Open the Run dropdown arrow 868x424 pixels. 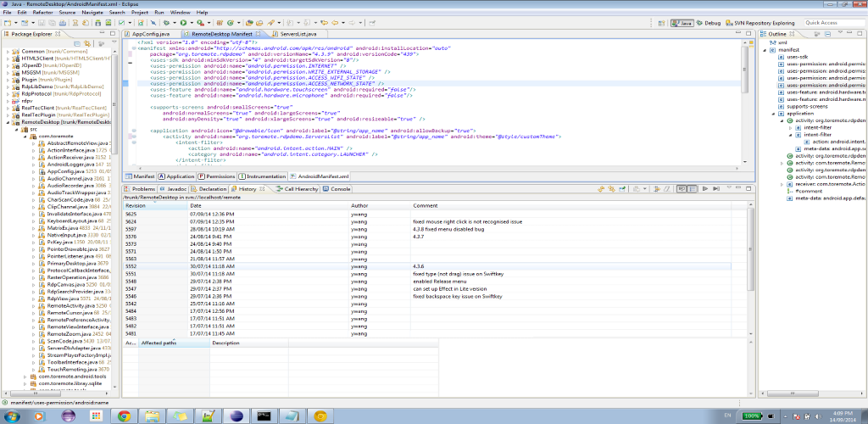[x=192, y=23]
